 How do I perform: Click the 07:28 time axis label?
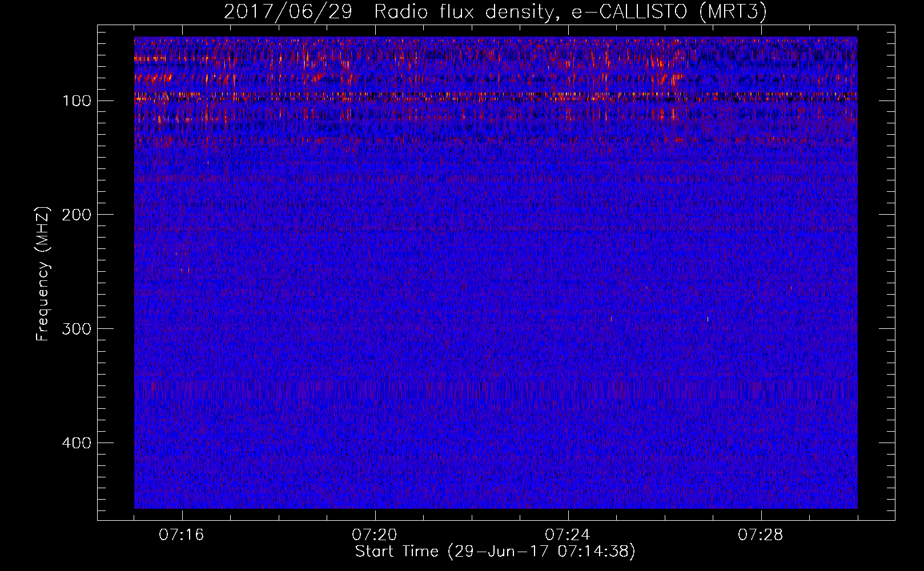(761, 535)
